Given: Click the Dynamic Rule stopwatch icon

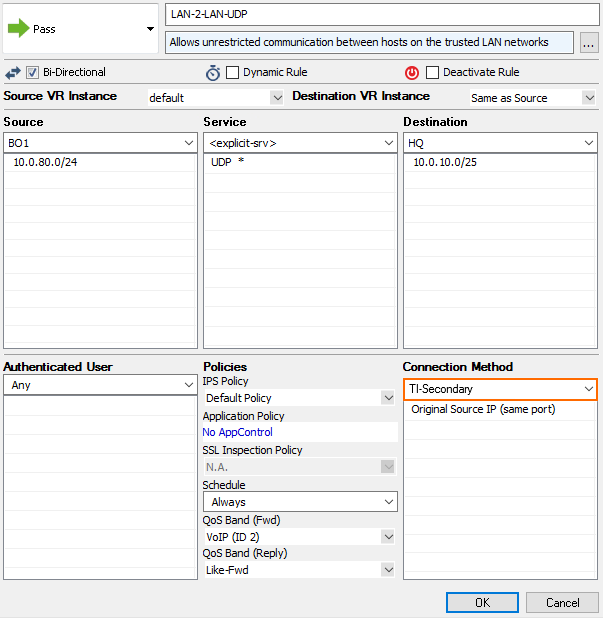Looking at the screenshot, I should point(213,73).
